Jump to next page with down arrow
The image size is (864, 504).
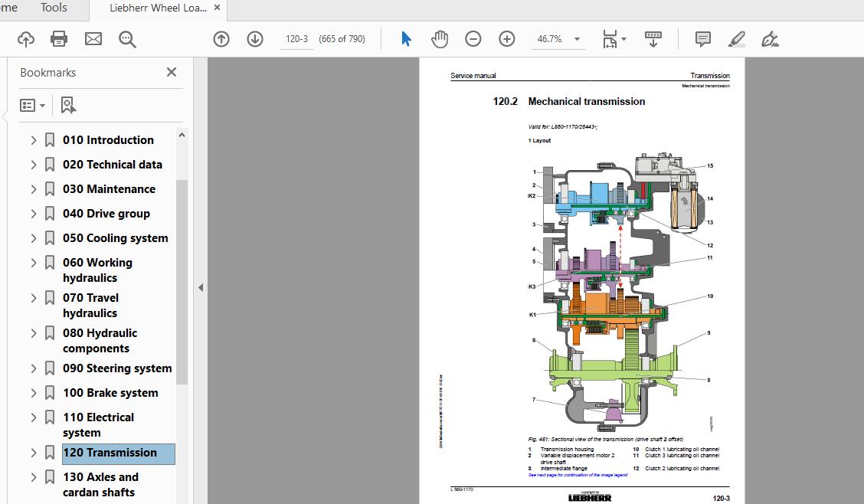[x=255, y=38]
